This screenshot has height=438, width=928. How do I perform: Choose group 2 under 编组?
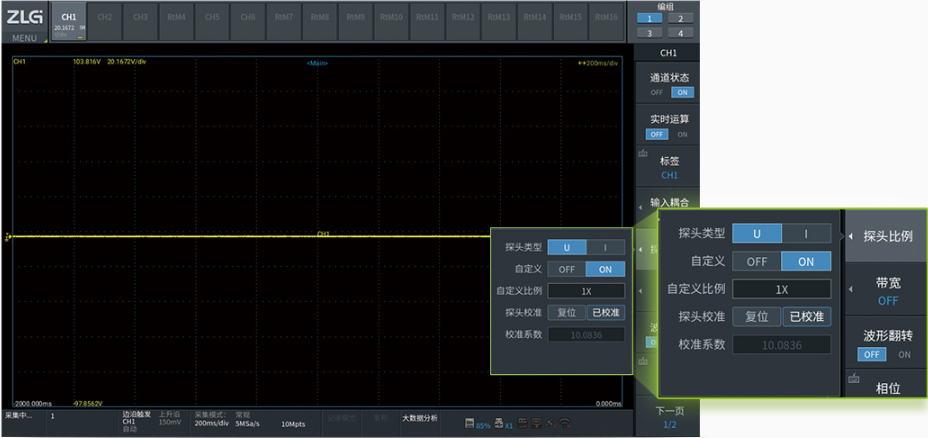click(681, 18)
